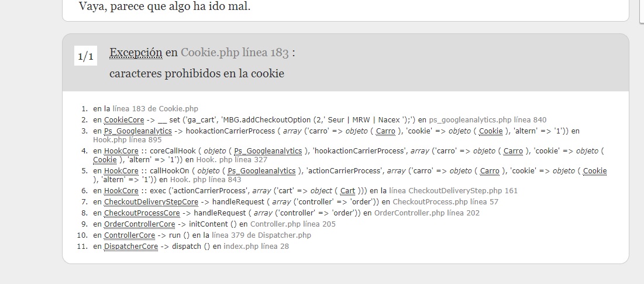
Task: Click 'CheckoutProcessCore' class name
Action: tap(142, 213)
